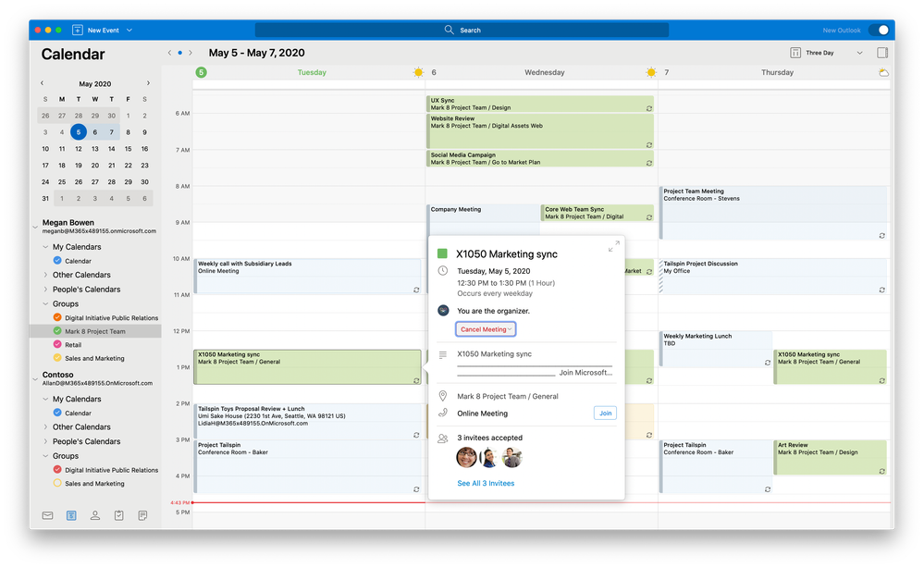Show previous month in mini calendar
This screenshot has height=568, width=924.
[42, 83]
